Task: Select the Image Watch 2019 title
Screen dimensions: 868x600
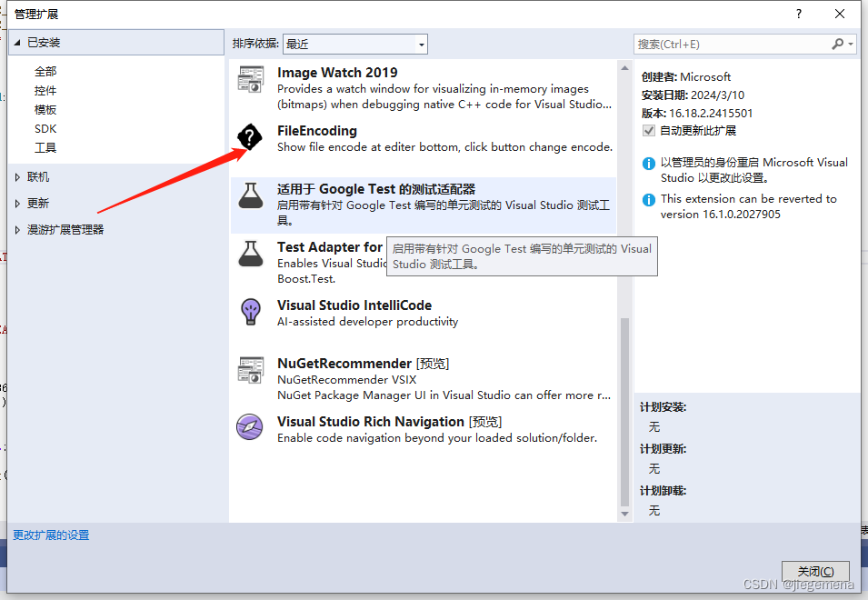Action: pyautogui.click(x=337, y=73)
